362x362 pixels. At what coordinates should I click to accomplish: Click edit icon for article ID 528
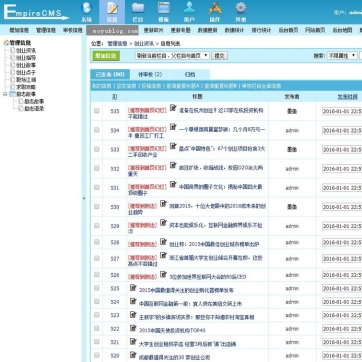tap(163, 241)
